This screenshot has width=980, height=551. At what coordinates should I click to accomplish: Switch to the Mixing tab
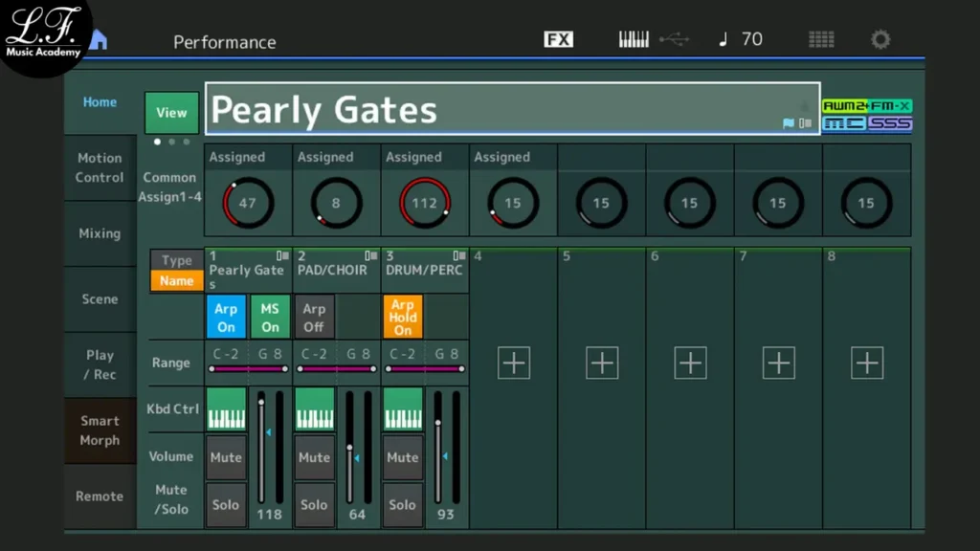click(x=100, y=233)
